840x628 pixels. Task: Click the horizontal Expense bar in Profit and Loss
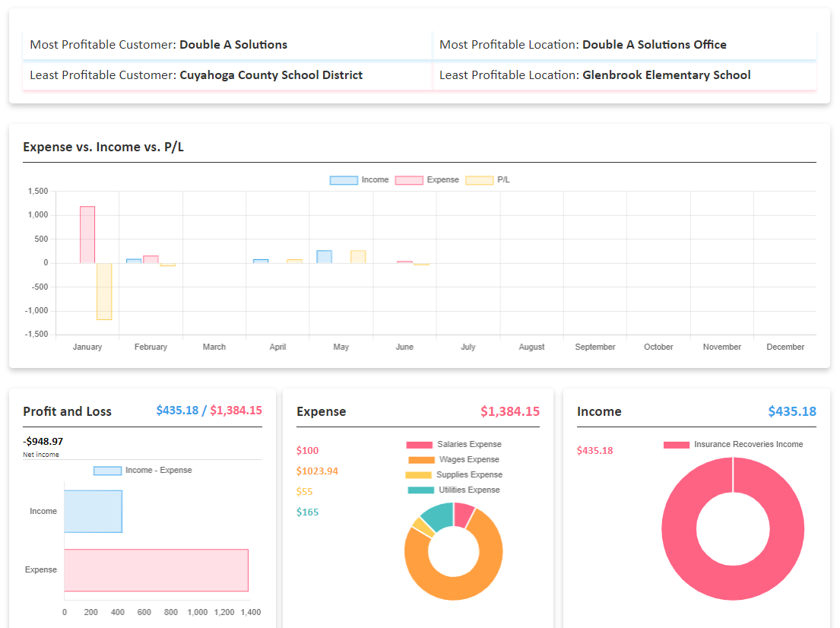tap(156, 569)
